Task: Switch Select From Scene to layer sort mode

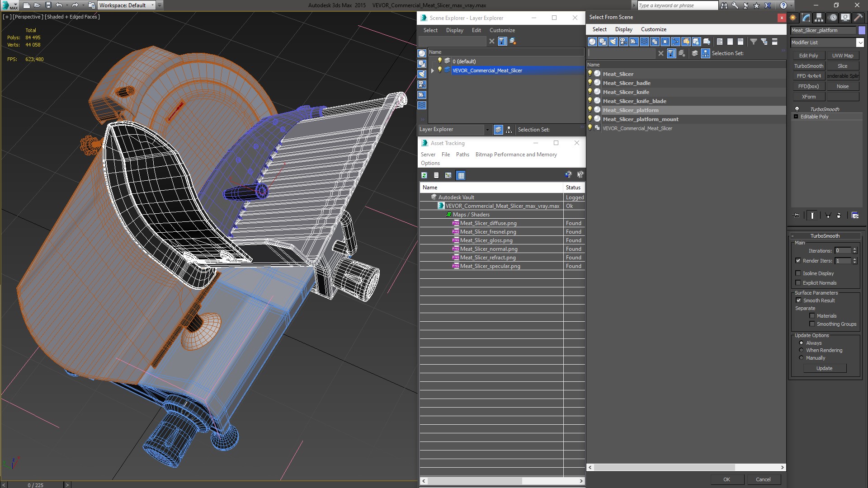Action: [x=695, y=53]
